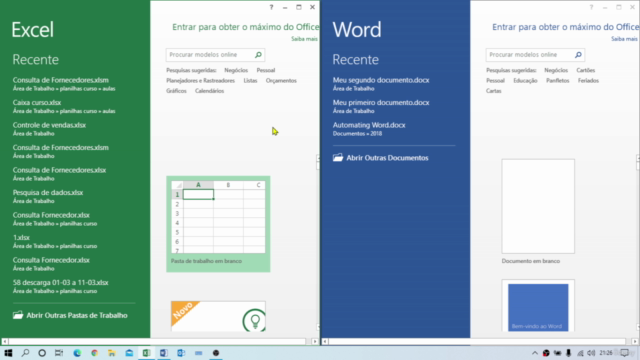
Task: Select Negócios suggested search in Excel
Action: pyautogui.click(x=236, y=70)
